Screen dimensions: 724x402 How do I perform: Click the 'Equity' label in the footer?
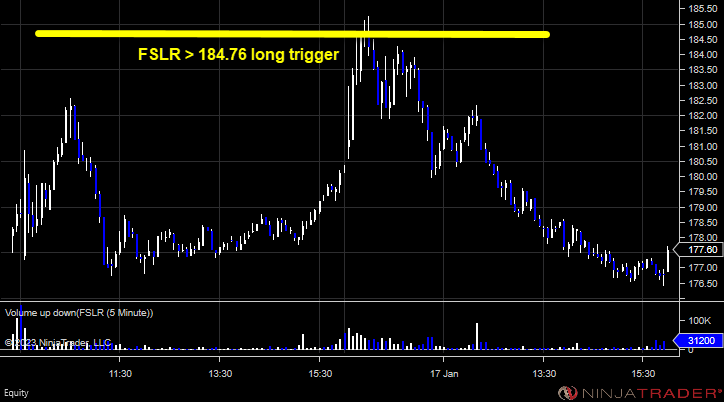(x=16, y=393)
